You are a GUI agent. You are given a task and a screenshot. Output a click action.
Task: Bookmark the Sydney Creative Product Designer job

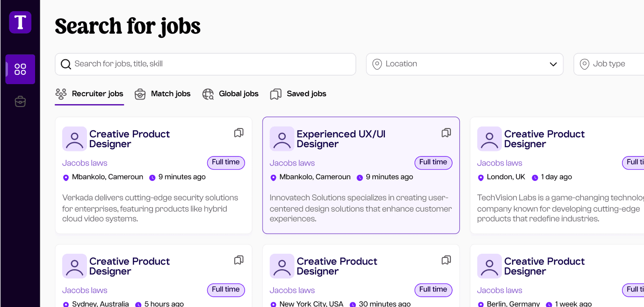[x=239, y=260]
